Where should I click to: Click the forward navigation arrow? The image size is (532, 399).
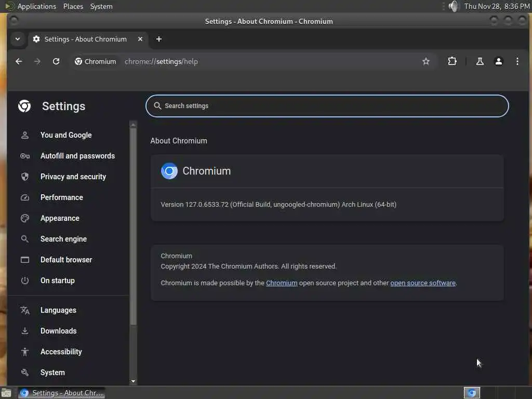(37, 61)
